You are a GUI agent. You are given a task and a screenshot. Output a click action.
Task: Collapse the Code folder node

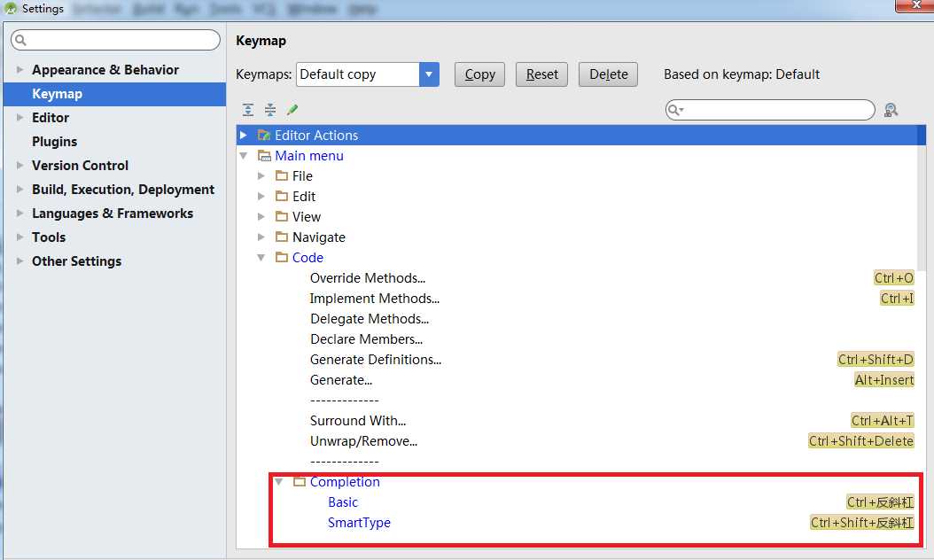pos(261,257)
